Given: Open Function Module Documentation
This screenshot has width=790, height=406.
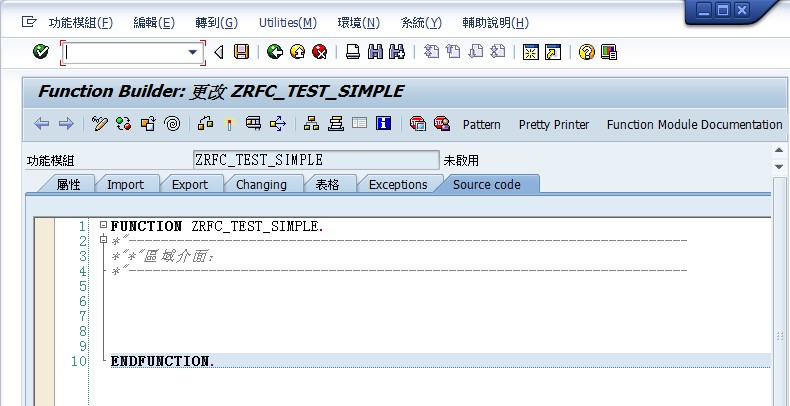Looking at the screenshot, I should pos(694,124).
